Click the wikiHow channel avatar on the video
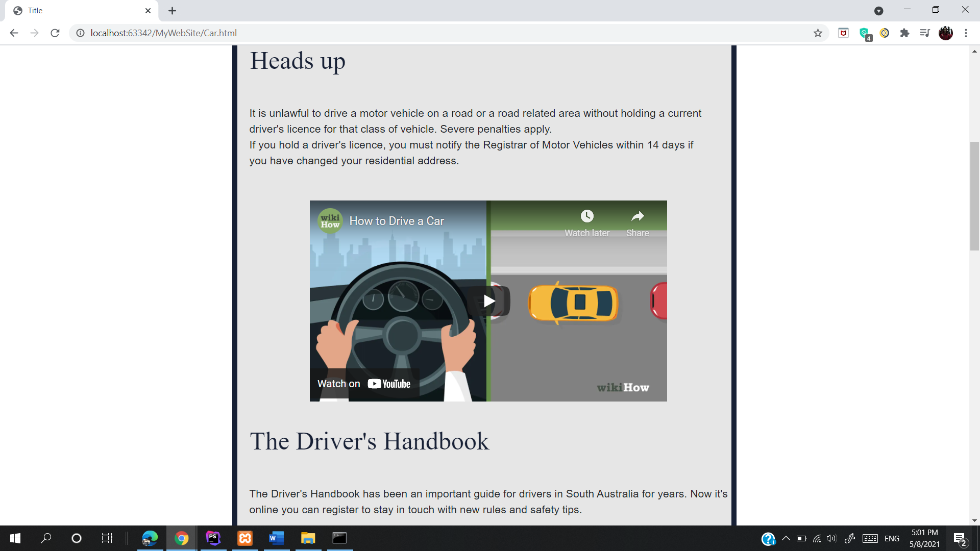 coord(330,221)
